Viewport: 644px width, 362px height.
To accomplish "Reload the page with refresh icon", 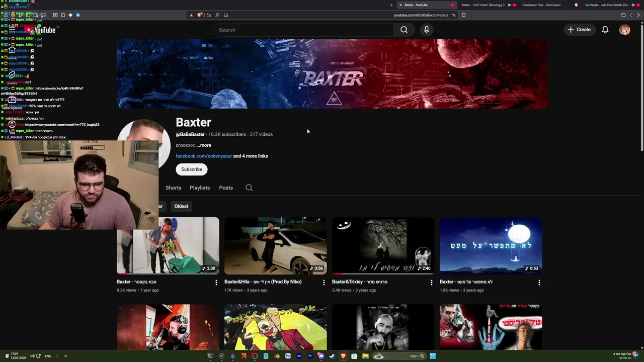I will (x=623, y=15).
